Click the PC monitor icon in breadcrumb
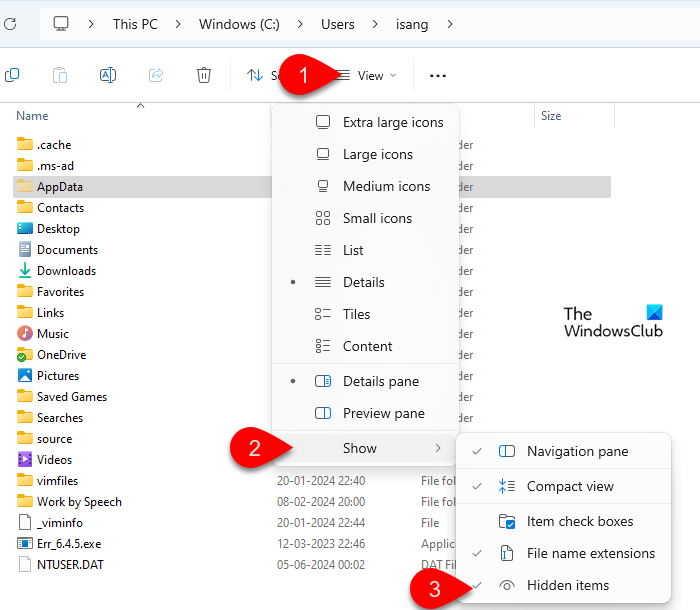The height and width of the screenshot is (610, 700). click(61, 24)
